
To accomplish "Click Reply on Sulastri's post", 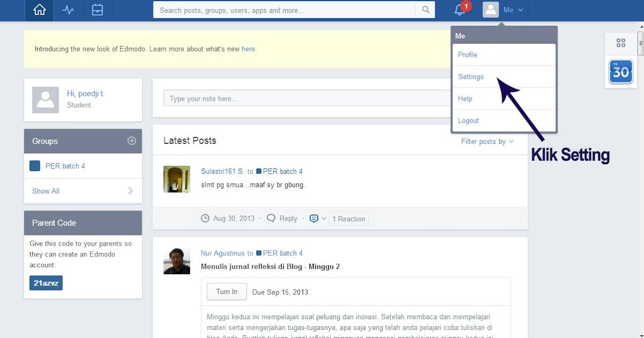I will (x=288, y=219).
